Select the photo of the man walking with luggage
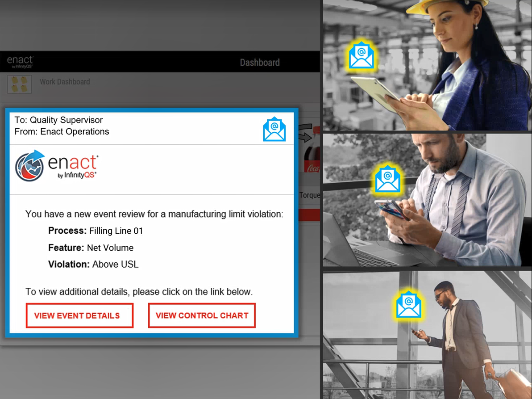The width and height of the screenshot is (532, 399). tap(428, 335)
